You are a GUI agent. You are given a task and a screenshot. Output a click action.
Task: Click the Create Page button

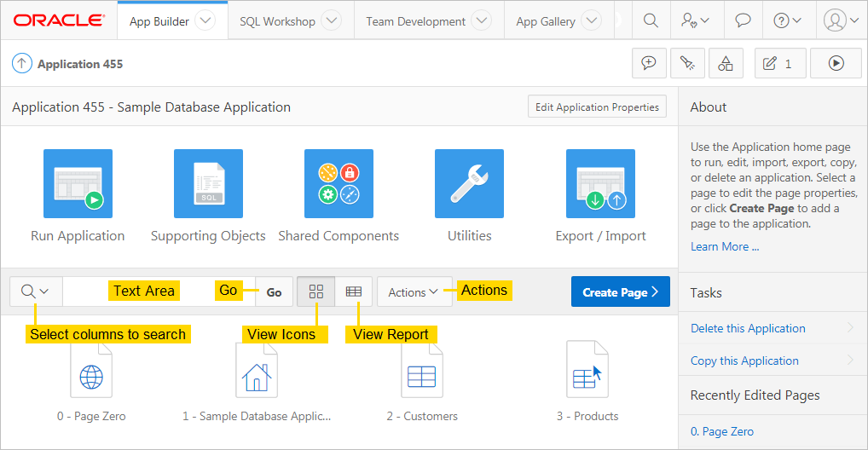click(x=620, y=291)
